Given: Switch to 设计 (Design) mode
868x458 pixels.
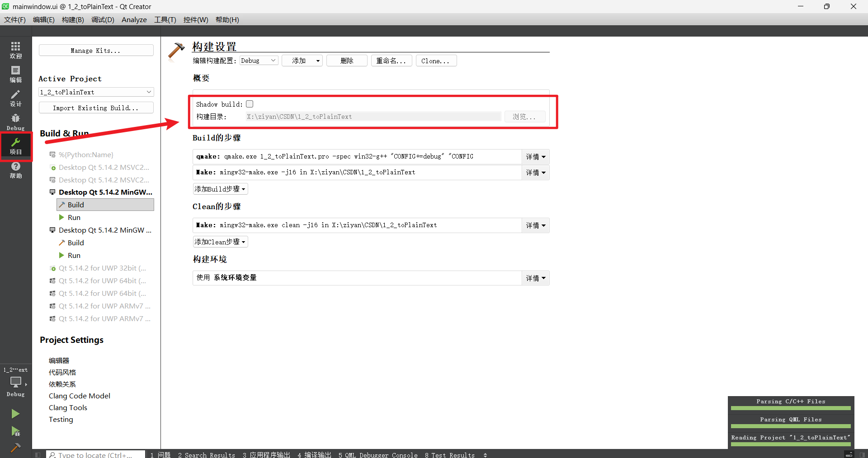Looking at the screenshot, I should (16, 98).
